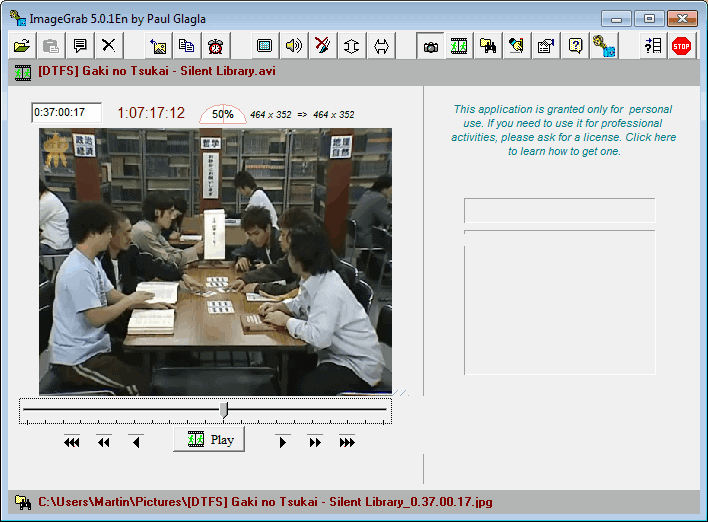Screen dimensions: 708x522
Task: Click the total duration text 1:07:17:12
Action: coord(151,113)
